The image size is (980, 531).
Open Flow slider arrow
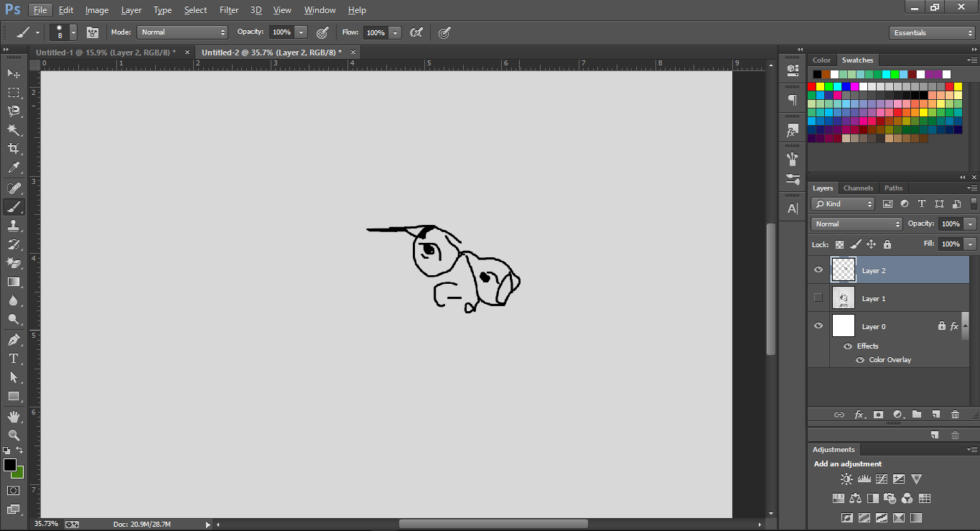395,32
